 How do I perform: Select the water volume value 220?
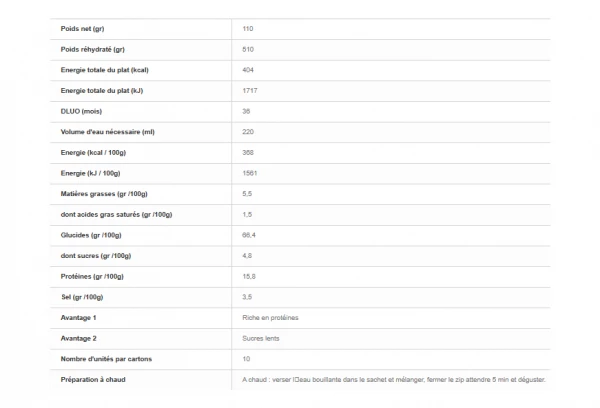tap(248, 131)
